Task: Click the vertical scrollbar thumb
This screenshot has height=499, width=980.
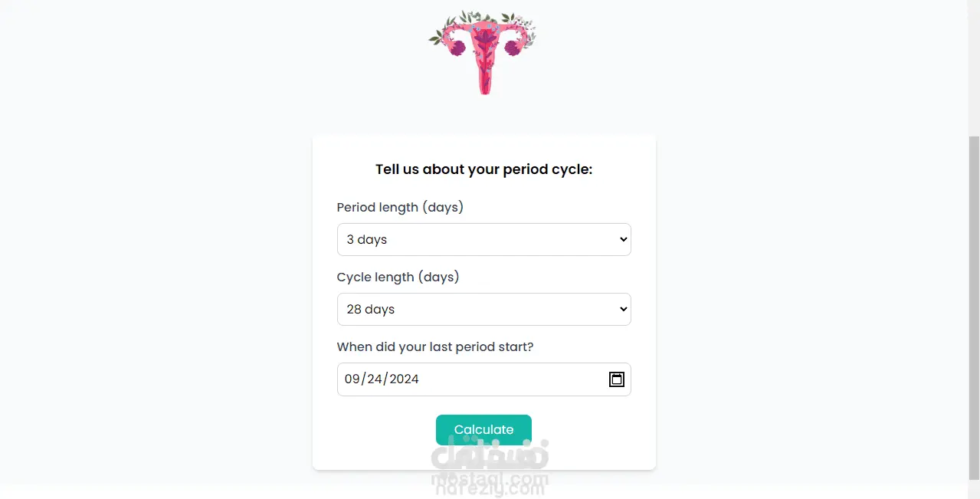Action: pyautogui.click(x=974, y=307)
